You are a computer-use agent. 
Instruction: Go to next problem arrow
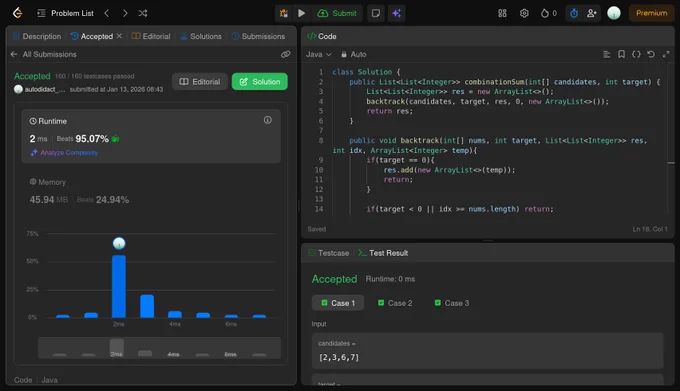[x=125, y=13]
